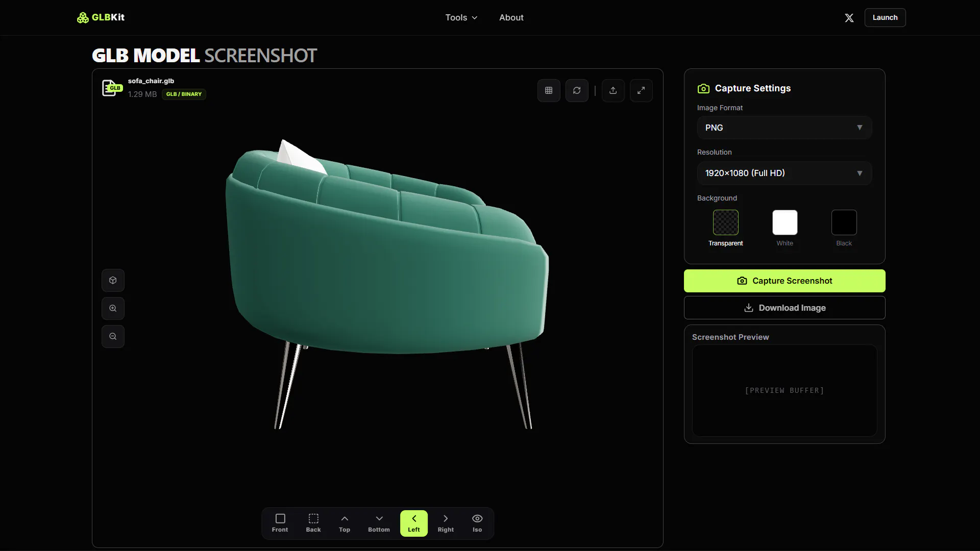The image size is (980, 551).
Task: Switch to the Front camera view
Action: (280, 523)
